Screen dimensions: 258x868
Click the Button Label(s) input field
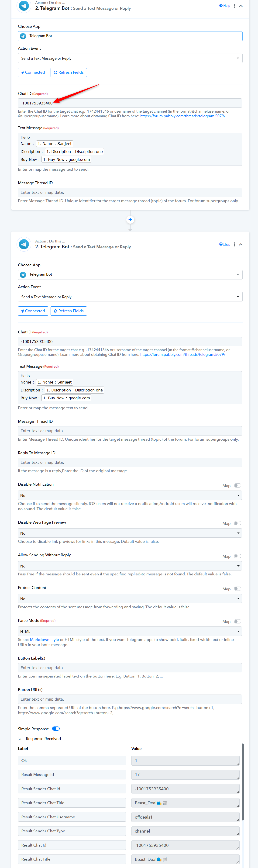pyautogui.click(x=130, y=667)
